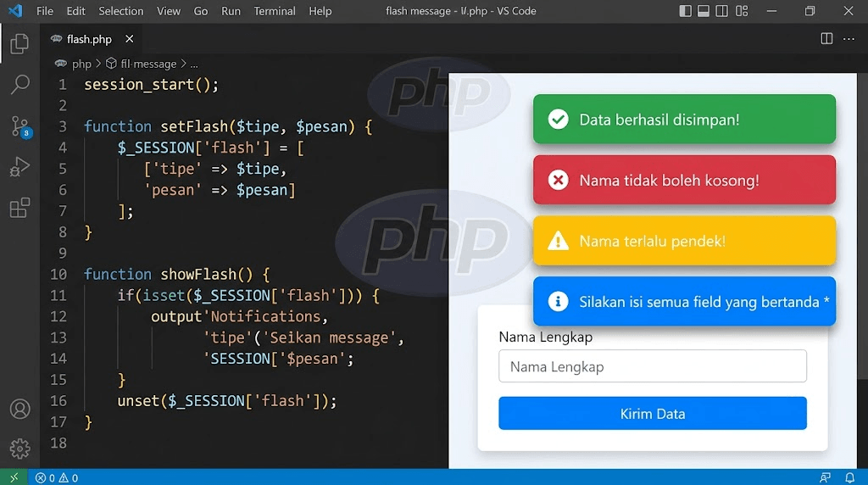Split the editor to the right

click(826, 38)
